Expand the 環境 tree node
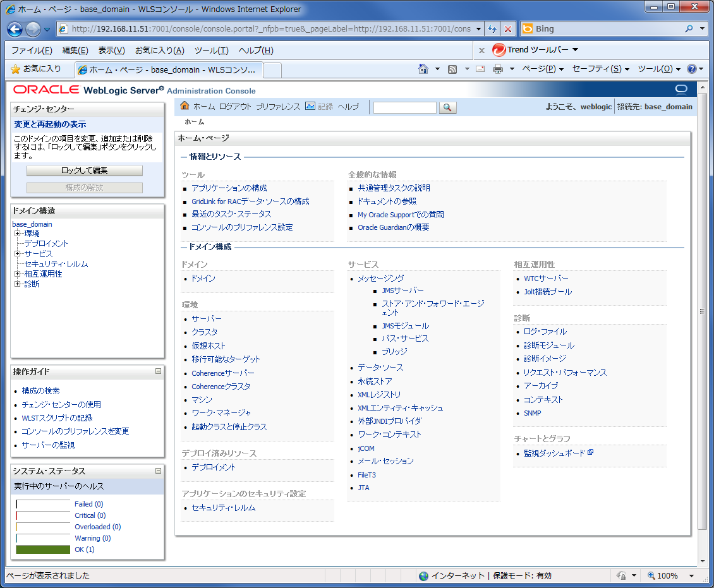 pos(17,233)
